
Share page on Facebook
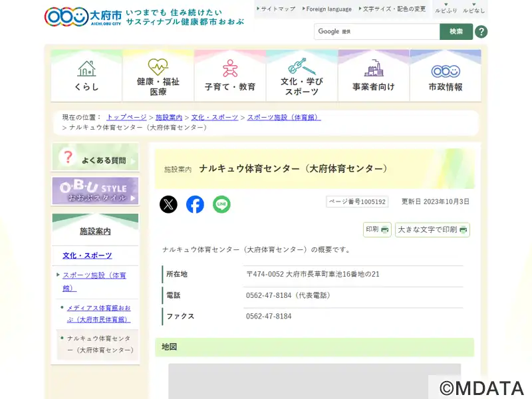(x=195, y=205)
